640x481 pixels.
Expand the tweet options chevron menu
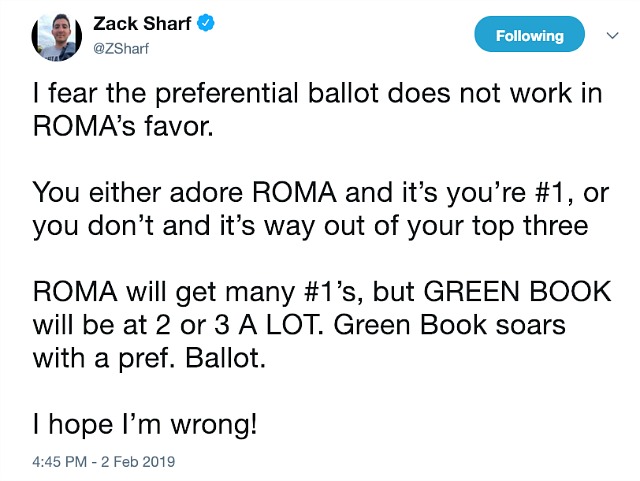click(612, 36)
